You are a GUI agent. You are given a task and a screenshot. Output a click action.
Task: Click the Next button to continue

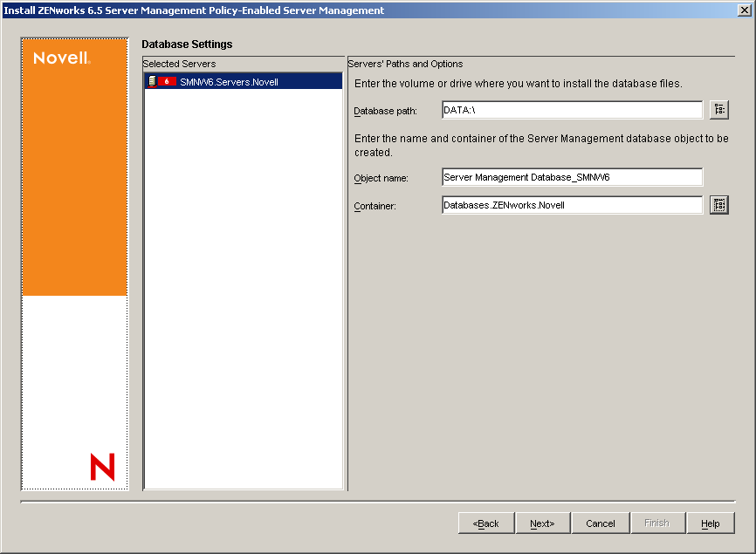point(542,523)
